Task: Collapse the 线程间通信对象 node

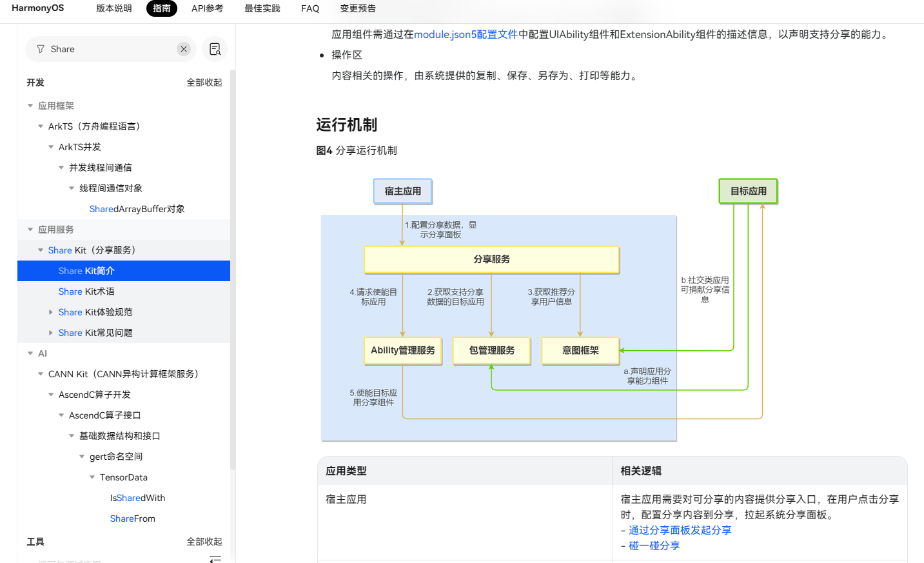Action: point(72,188)
